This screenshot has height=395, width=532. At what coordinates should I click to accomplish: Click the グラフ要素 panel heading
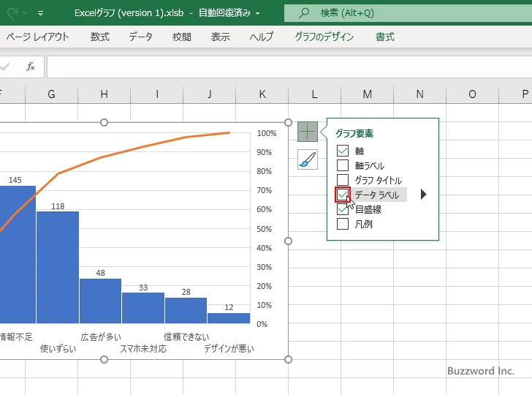click(x=354, y=133)
